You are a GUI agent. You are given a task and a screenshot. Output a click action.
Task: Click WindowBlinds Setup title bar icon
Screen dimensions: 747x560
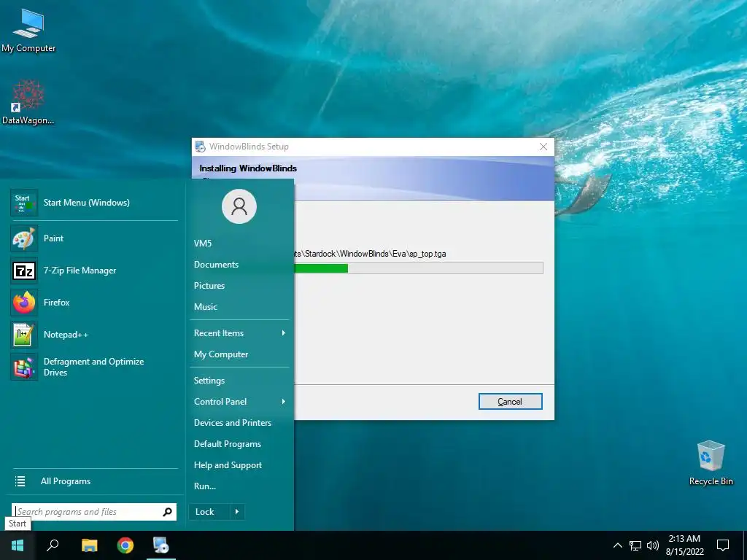coord(201,147)
